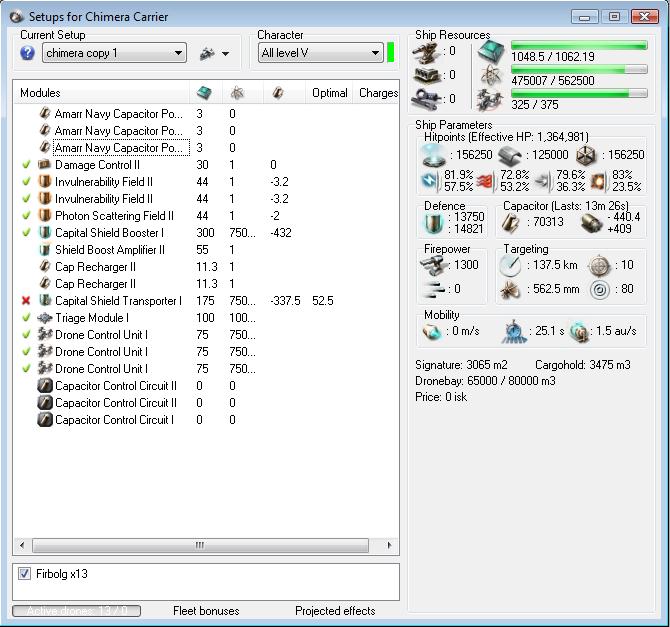This screenshot has height=627, width=670.
Task: Click the green character skill indicator swatch
Action: pos(390,53)
